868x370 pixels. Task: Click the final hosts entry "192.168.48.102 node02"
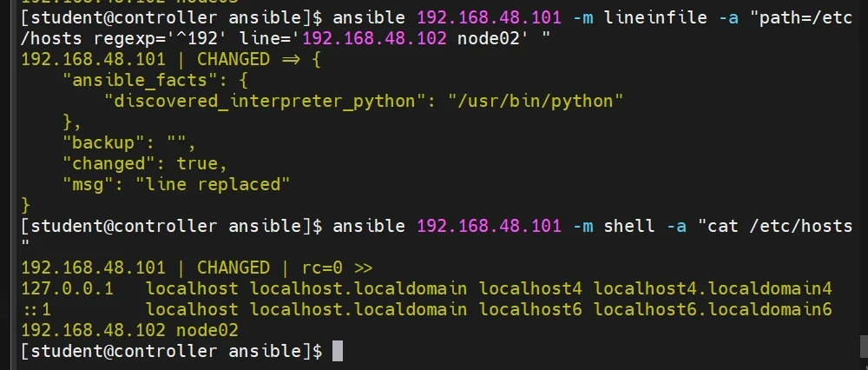click(x=129, y=330)
